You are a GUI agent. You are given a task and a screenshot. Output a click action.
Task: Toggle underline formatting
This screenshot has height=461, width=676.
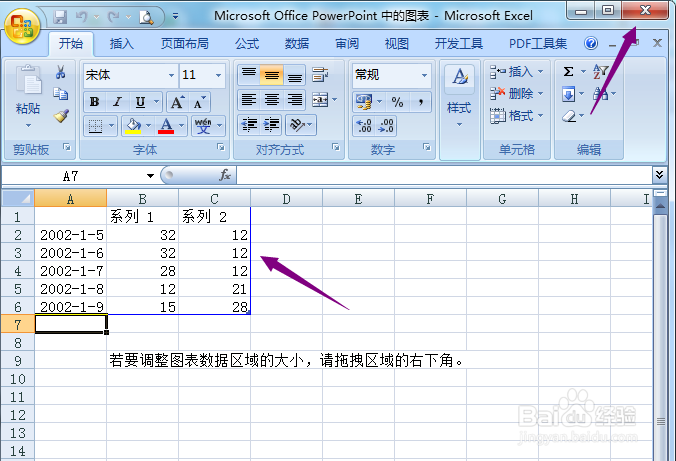[x=140, y=102]
